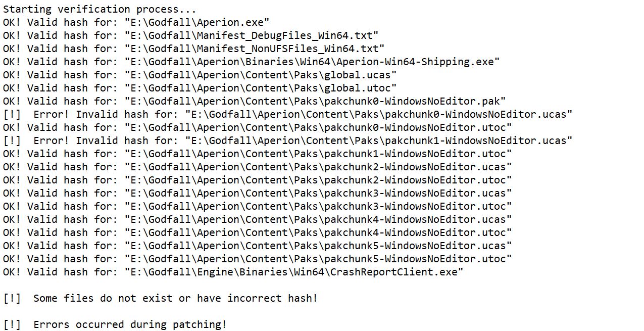Click the global.ucas valid hash line
Screen dimensions: 644x331
200,75
